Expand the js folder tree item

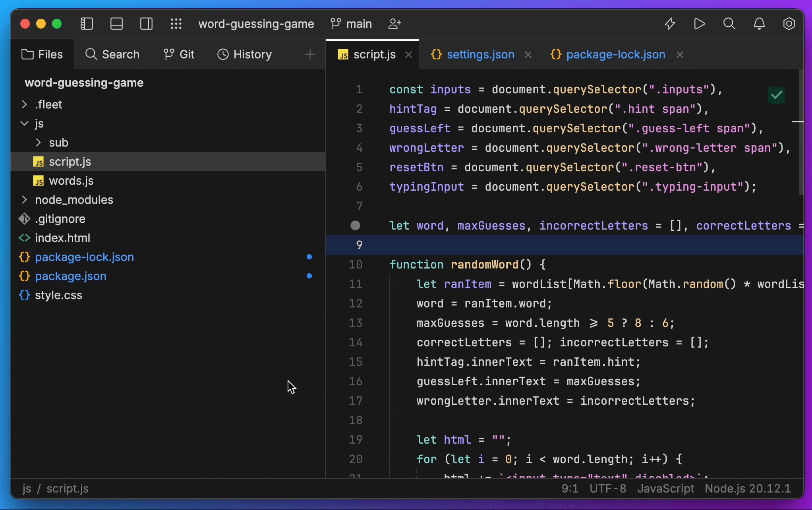(23, 124)
